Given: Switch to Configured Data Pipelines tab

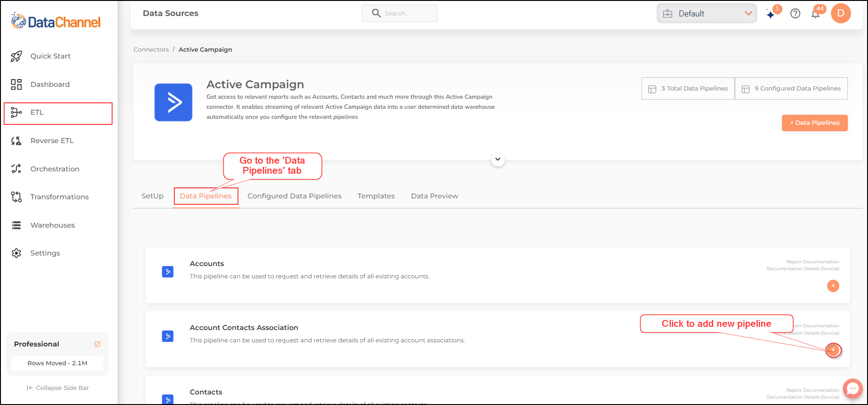Looking at the screenshot, I should [x=295, y=196].
